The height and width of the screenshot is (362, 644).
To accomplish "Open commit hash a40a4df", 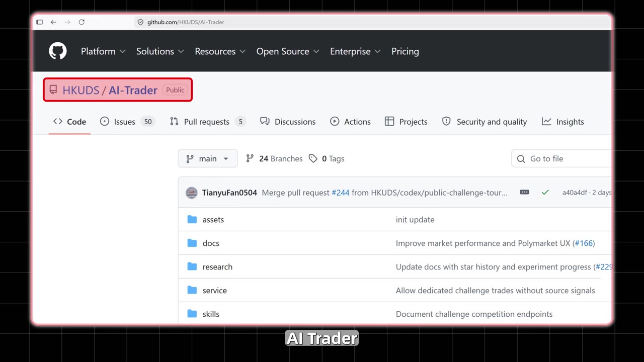I will click(x=575, y=193).
